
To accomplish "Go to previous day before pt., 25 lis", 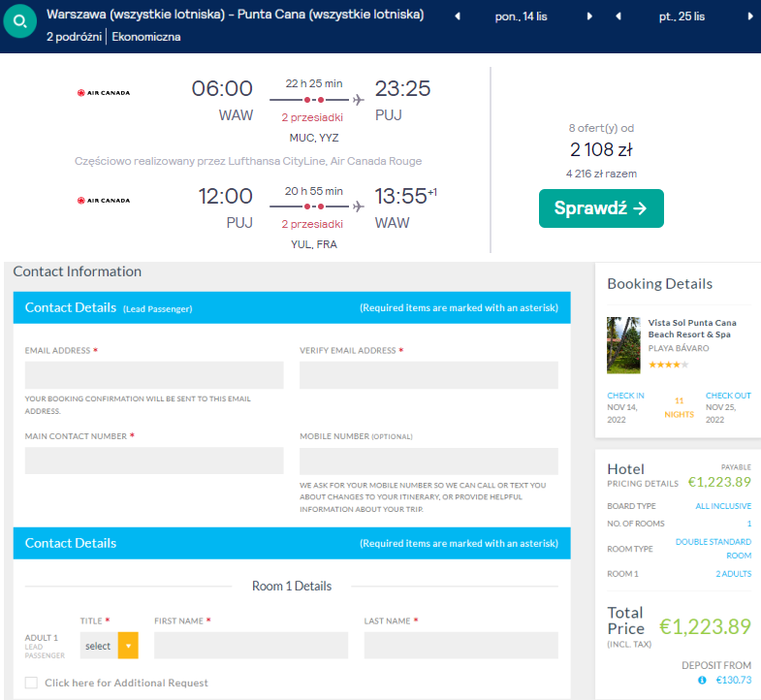I will click(618, 16).
